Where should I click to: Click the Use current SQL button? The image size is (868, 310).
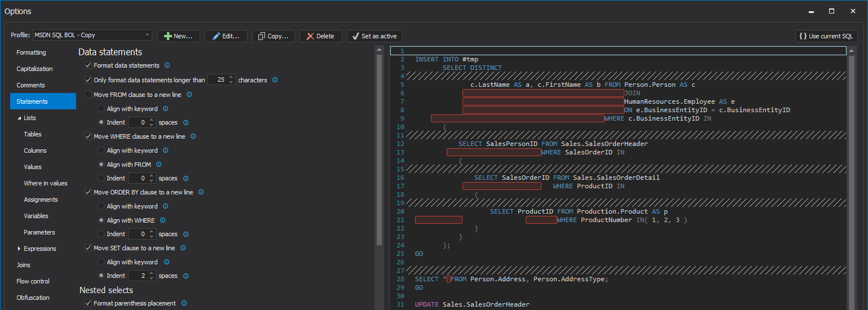pyautogui.click(x=826, y=36)
